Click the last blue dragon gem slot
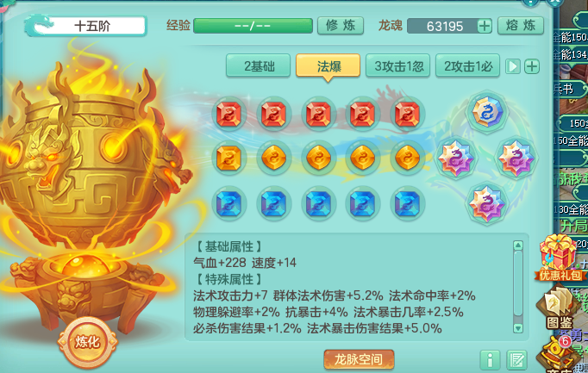The image size is (588, 373). click(407, 203)
